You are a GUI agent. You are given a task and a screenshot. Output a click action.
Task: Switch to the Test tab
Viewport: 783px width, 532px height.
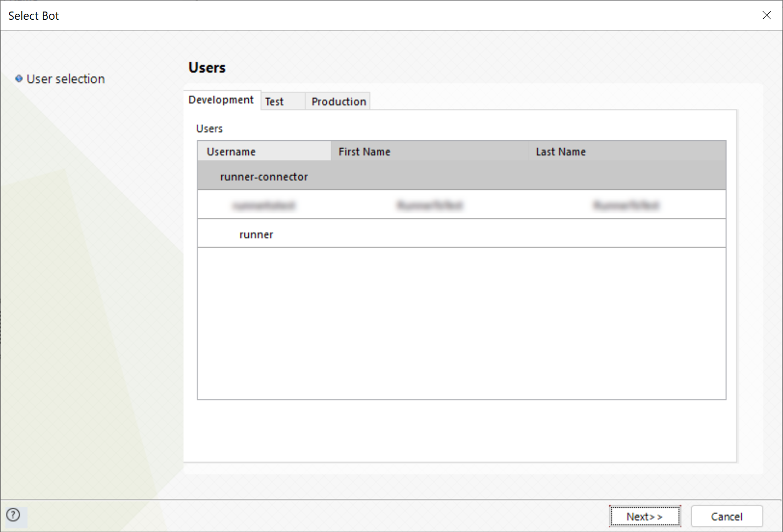(x=283, y=101)
